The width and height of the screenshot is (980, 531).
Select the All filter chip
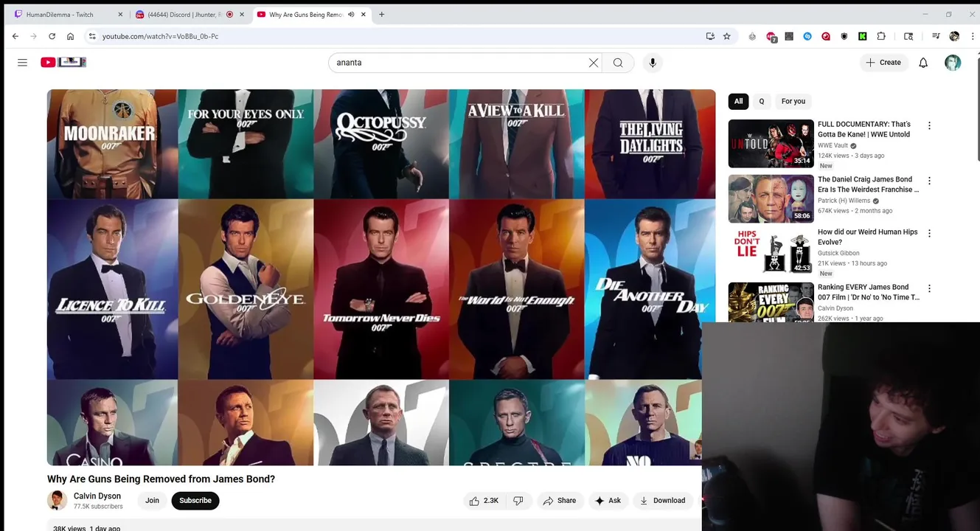click(x=738, y=101)
